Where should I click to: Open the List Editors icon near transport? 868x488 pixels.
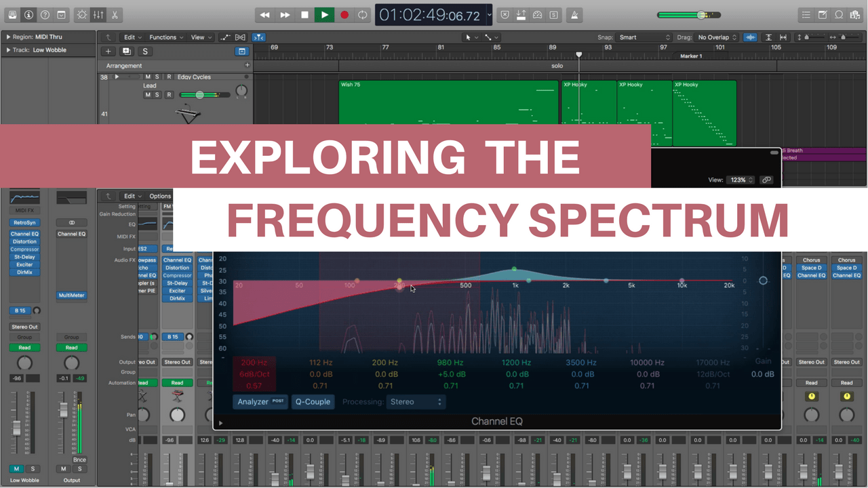coord(805,14)
